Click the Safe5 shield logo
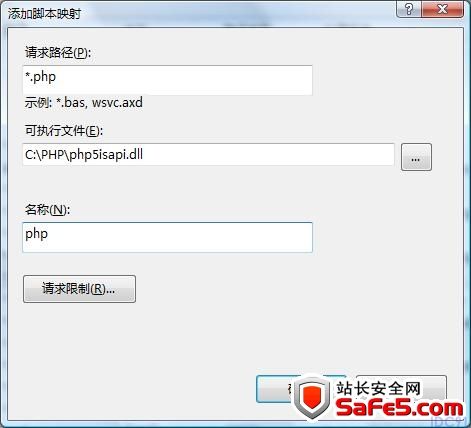This screenshot has width=471, height=428. pyautogui.click(x=312, y=398)
